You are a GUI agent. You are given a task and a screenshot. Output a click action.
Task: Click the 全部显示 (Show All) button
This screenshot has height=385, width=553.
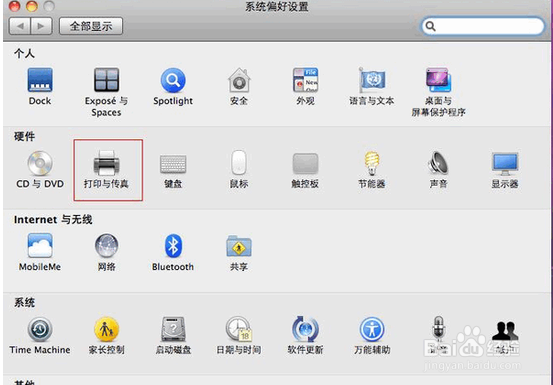[91, 26]
